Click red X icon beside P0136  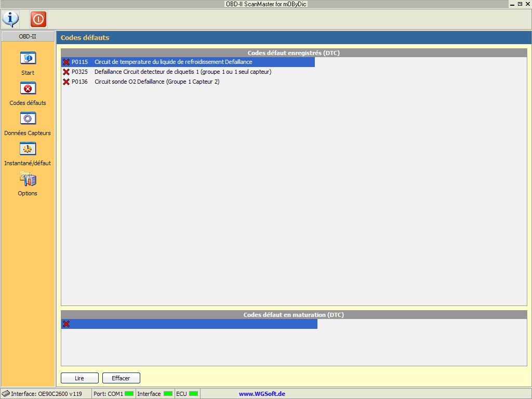[x=66, y=82]
